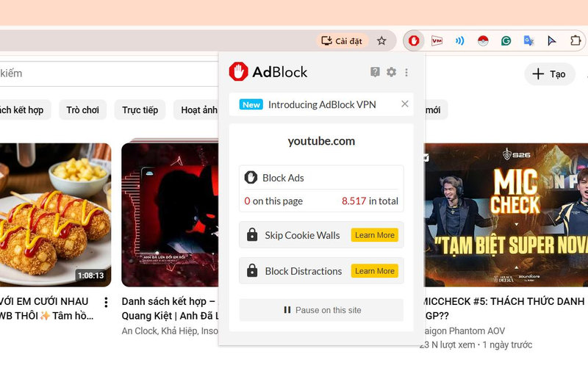Click the Grammarly extension icon

pyautogui.click(x=506, y=40)
